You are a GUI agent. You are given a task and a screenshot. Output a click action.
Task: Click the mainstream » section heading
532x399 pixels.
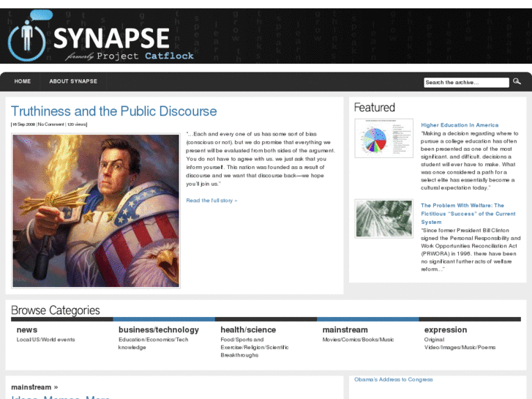click(34, 387)
